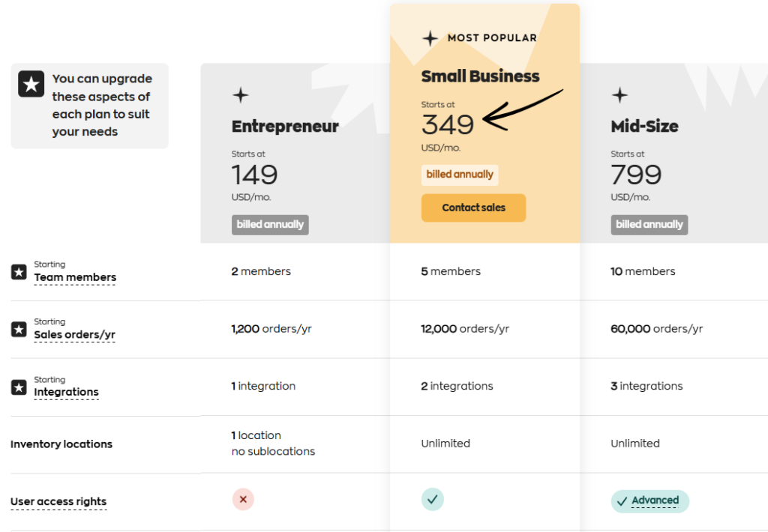Click the star icon beside Integrations
Viewport: 768px width, 532px height.
click(19, 387)
